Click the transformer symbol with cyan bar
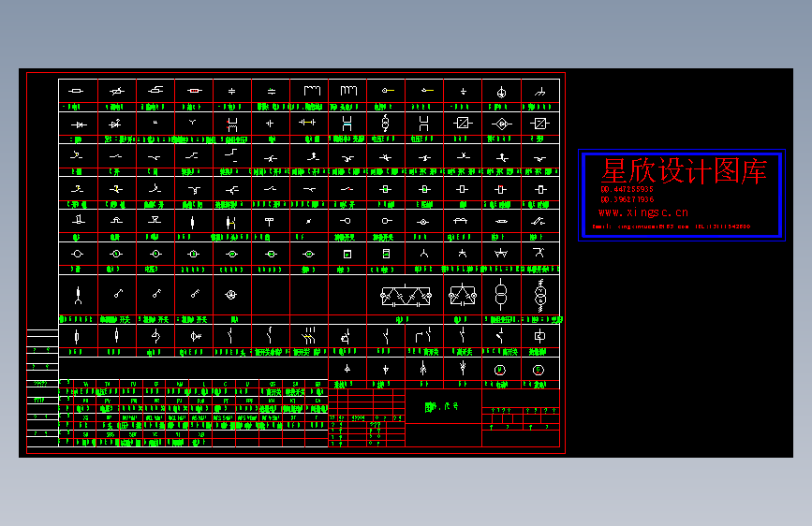The image size is (812, 526). point(347,124)
